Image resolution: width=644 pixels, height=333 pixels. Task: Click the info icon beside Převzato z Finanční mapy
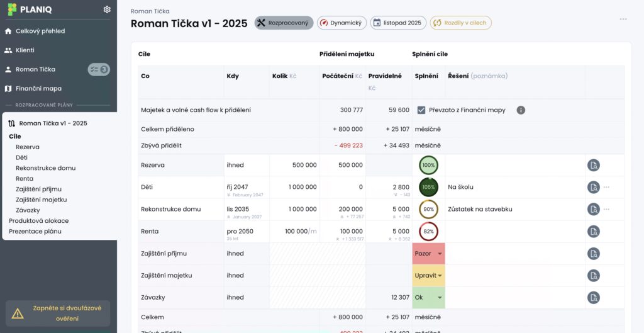point(521,110)
